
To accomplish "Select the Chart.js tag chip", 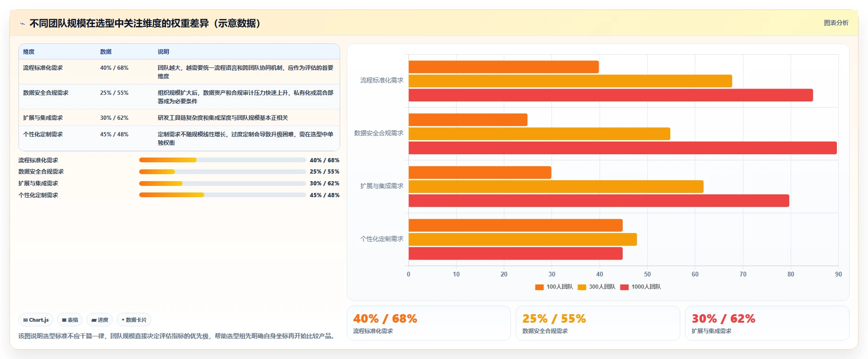I will [36, 320].
